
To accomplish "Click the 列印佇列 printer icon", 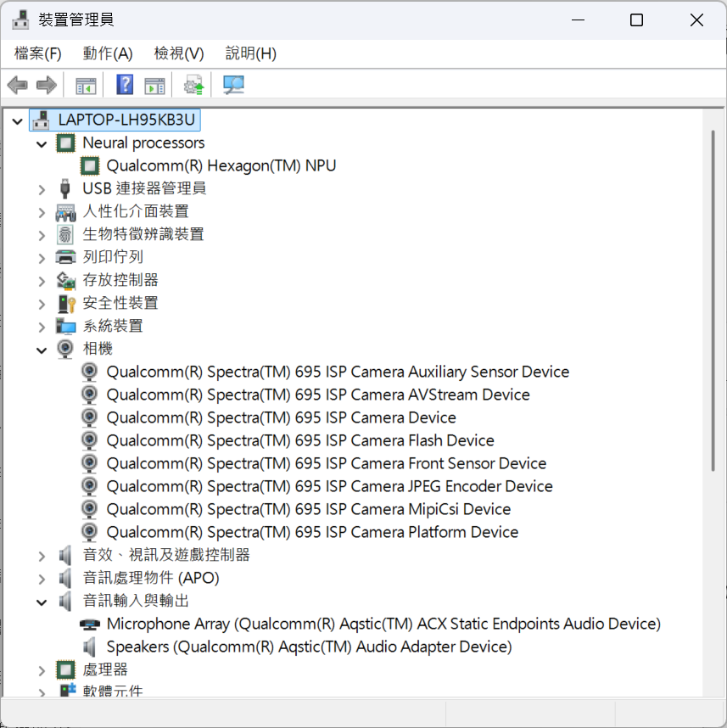I will (x=65, y=257).
